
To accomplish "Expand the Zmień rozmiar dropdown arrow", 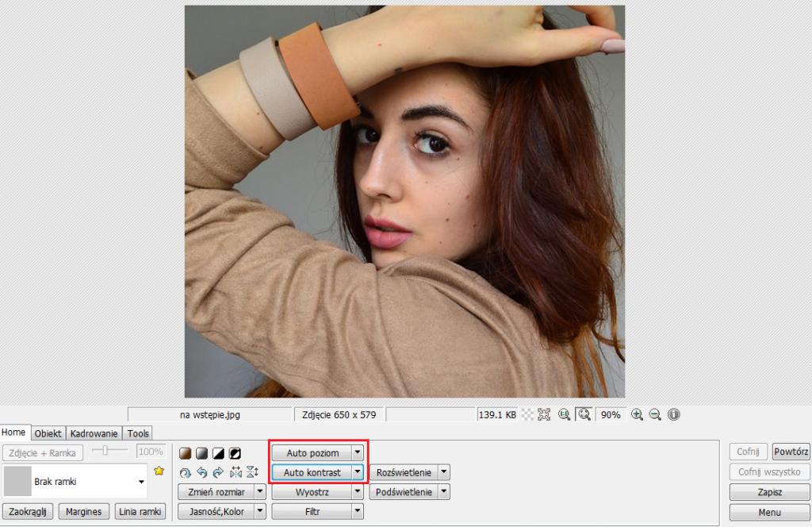I will [x=260, y=492].
